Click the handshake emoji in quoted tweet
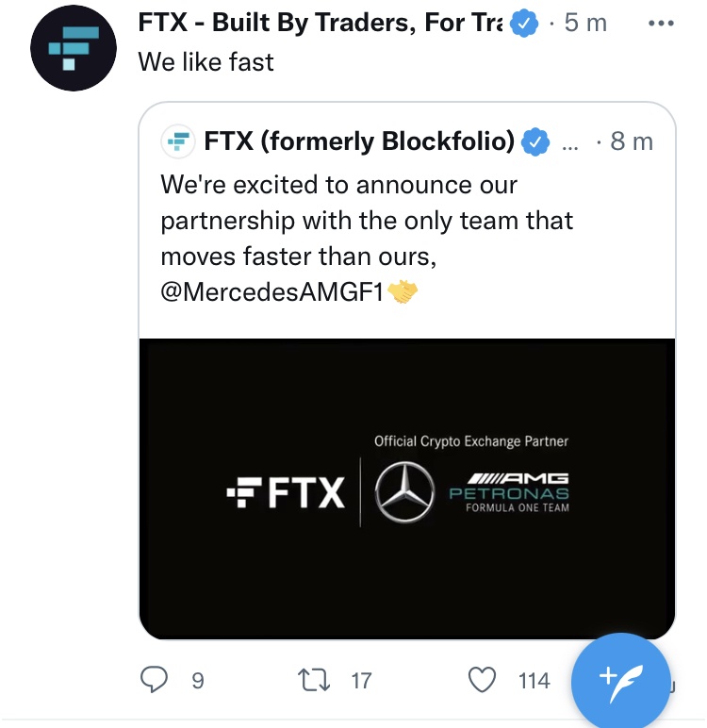Screen dimensions: 707x728 [x=403, y=292]
